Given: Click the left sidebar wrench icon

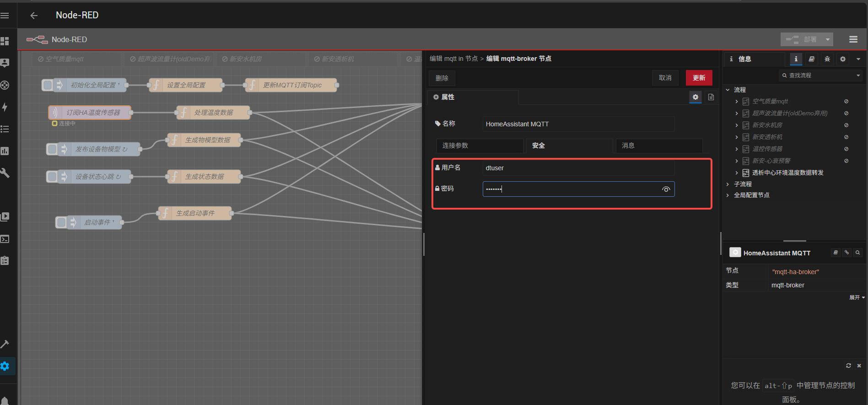Looking at the screenshot, I should point(5,173).
